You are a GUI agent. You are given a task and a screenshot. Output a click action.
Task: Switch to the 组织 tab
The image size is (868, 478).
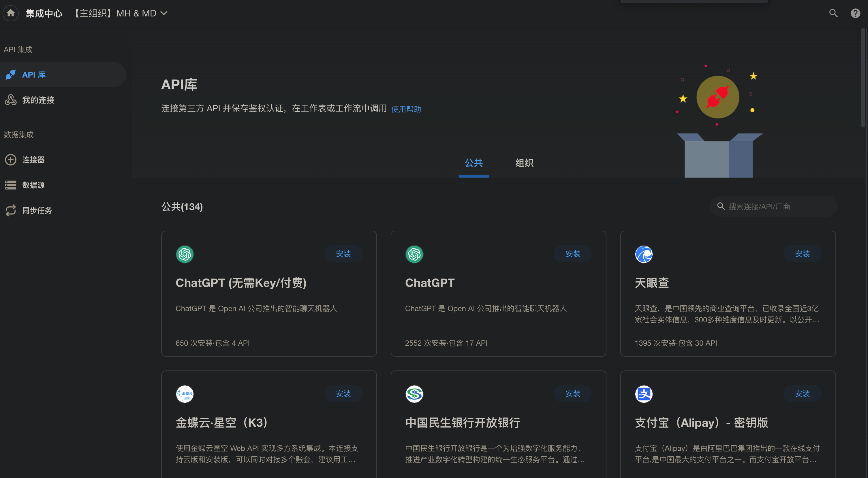click(x=524, y=163)
